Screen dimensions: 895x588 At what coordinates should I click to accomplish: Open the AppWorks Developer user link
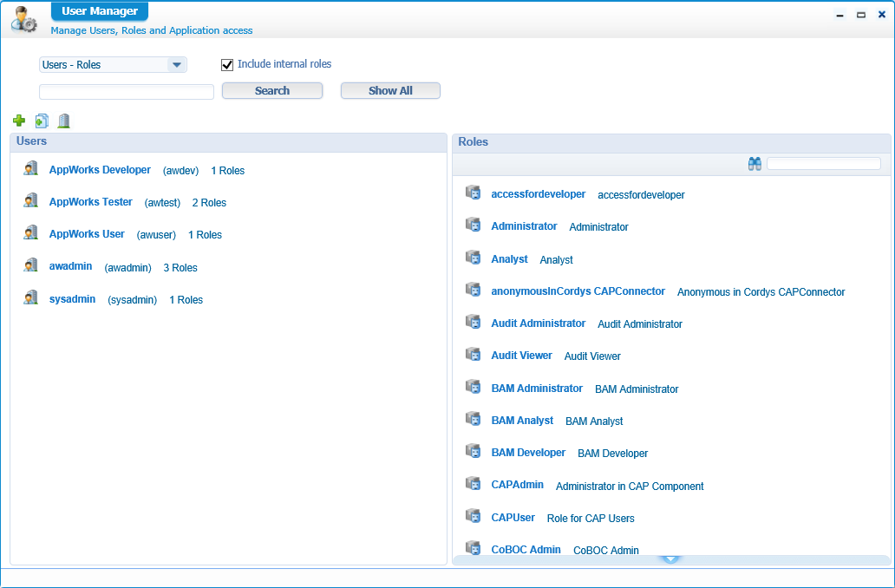[x=100, y=170]
